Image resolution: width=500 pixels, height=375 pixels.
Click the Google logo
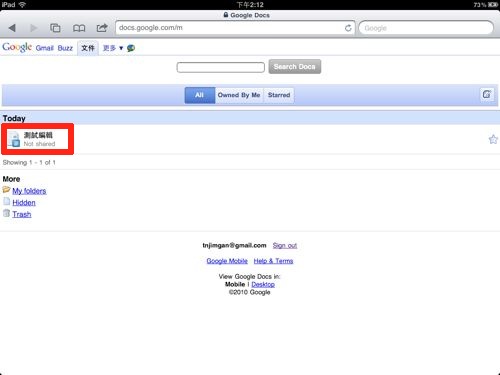point(17,47)
